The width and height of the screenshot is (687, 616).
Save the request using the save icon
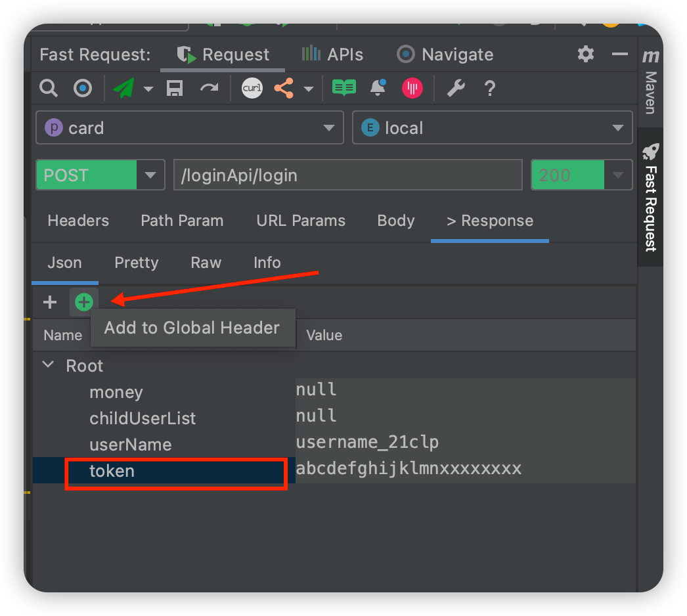[174, 87]
